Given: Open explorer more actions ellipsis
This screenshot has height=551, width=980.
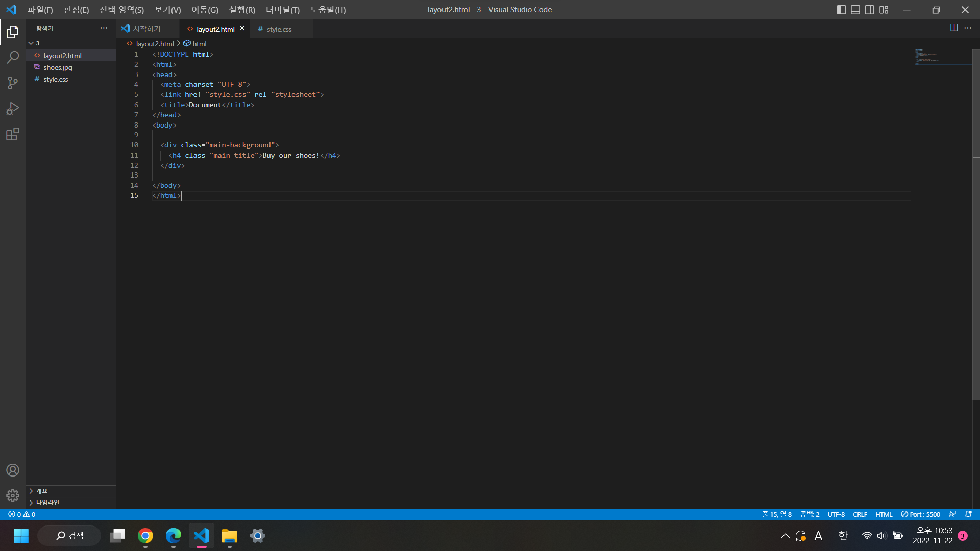Looking at the screenshot, I should tap(104, 28).
